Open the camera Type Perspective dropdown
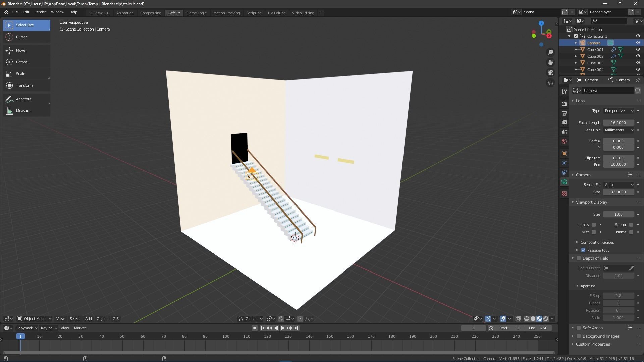Image resolution: width=644 pixels, height=362 pixels. 619,111
